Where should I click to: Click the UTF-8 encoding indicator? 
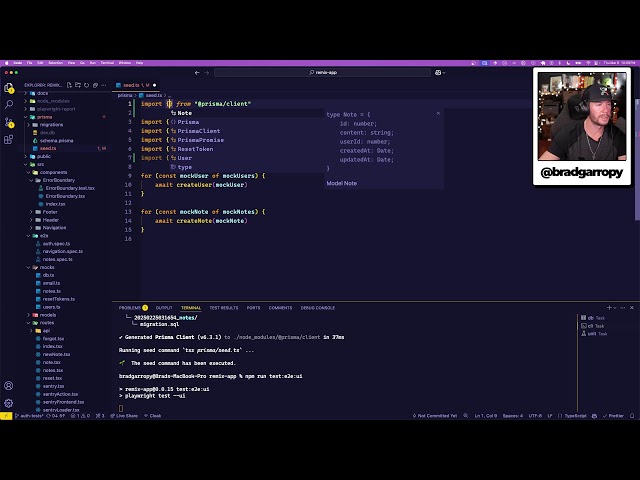tap(535, 416)
